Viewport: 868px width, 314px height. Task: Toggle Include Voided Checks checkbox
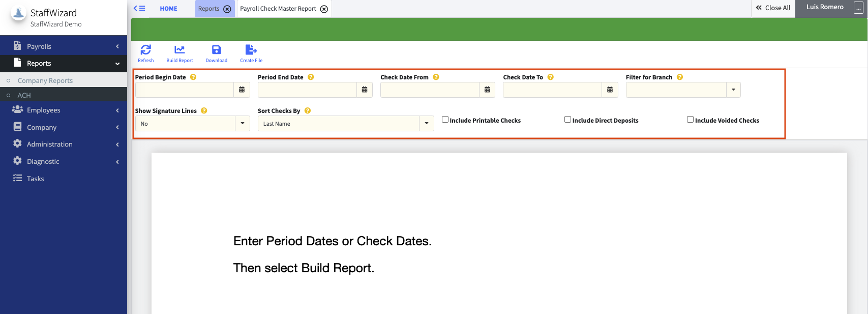pyautogui.click(x=690, y=120)
